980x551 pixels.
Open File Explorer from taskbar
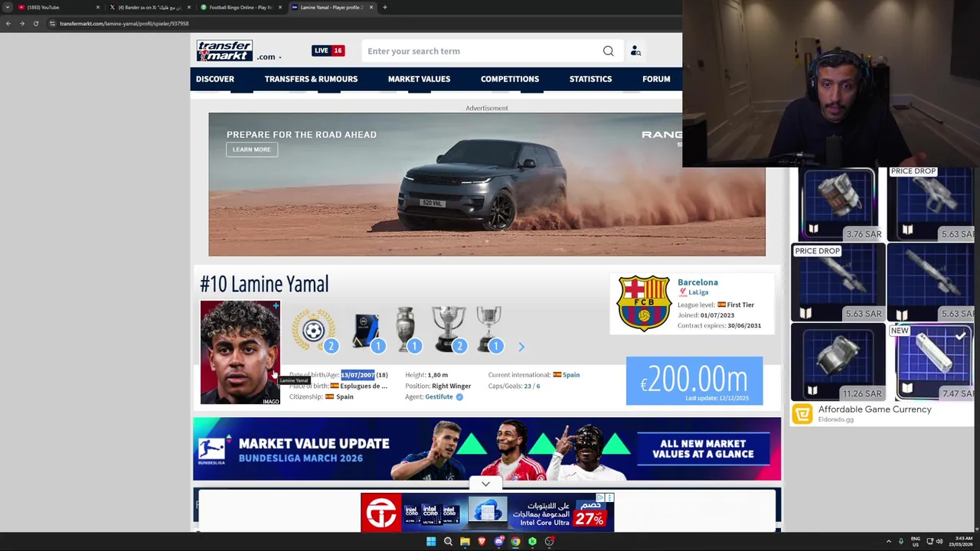coord(465,541)
